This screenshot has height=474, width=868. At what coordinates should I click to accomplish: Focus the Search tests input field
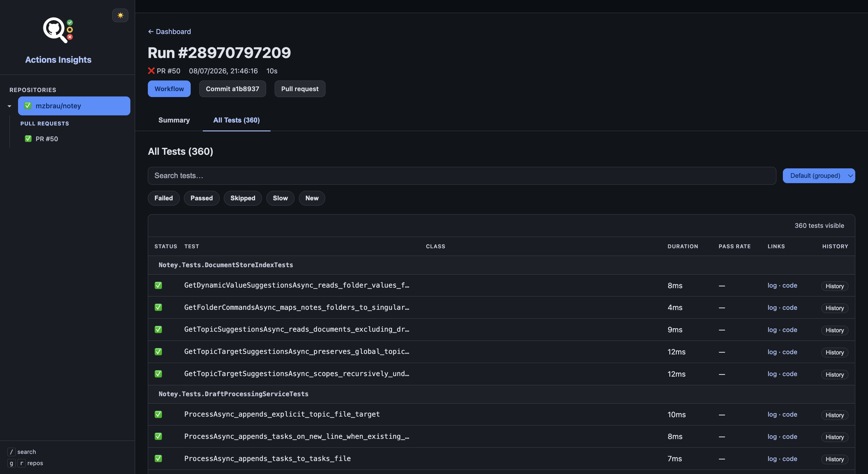click(x=462, y=176)
